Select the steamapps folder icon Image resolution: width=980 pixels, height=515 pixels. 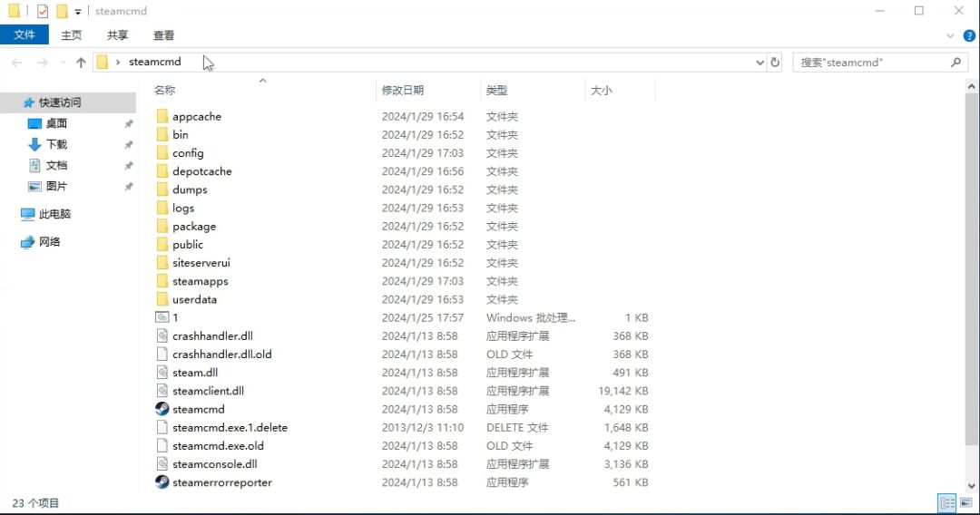162,281
